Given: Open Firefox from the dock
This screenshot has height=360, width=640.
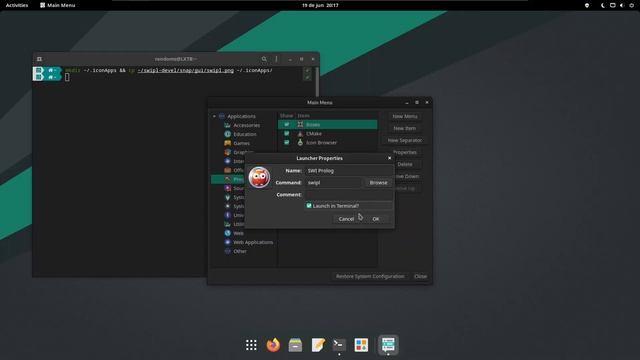Looking at the screenshot, I should (273, 345).
